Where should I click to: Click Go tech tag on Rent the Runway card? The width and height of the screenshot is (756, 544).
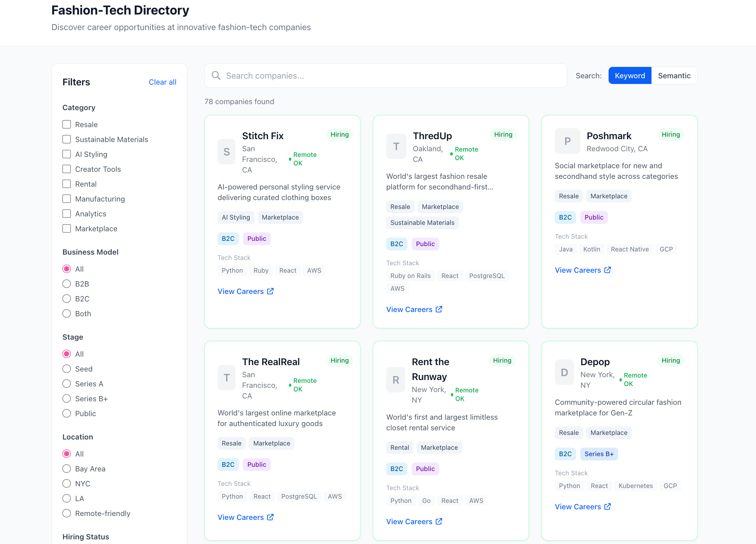tap(426, 500)
